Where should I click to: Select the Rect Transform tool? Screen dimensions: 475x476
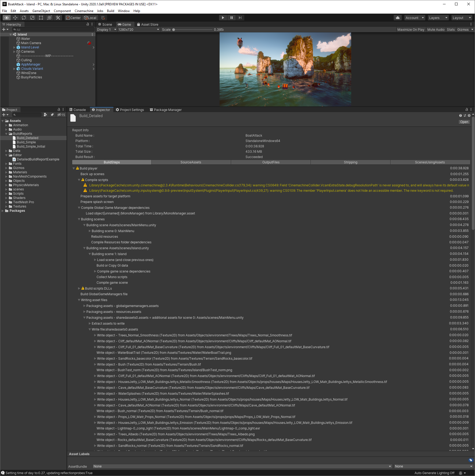(41, 18)
